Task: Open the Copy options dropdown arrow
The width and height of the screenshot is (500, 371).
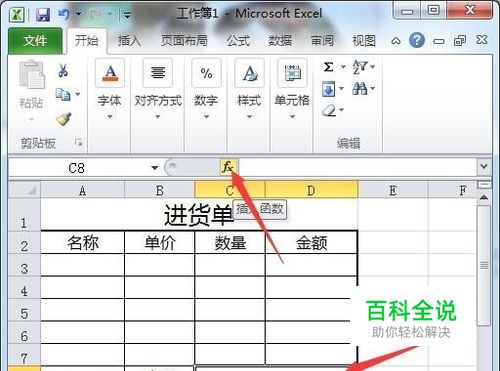Action: tap(78, 94)
